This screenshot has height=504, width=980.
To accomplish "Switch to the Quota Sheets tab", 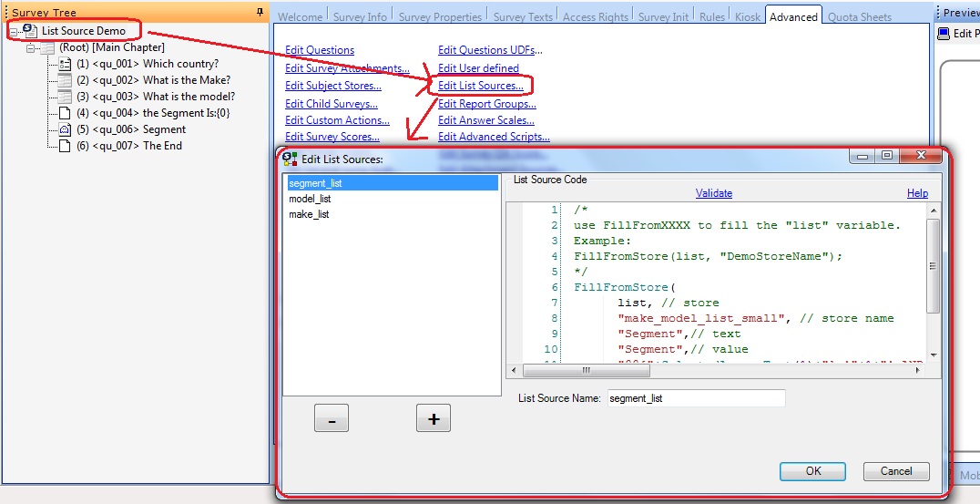I will click(x=860, y=17).
